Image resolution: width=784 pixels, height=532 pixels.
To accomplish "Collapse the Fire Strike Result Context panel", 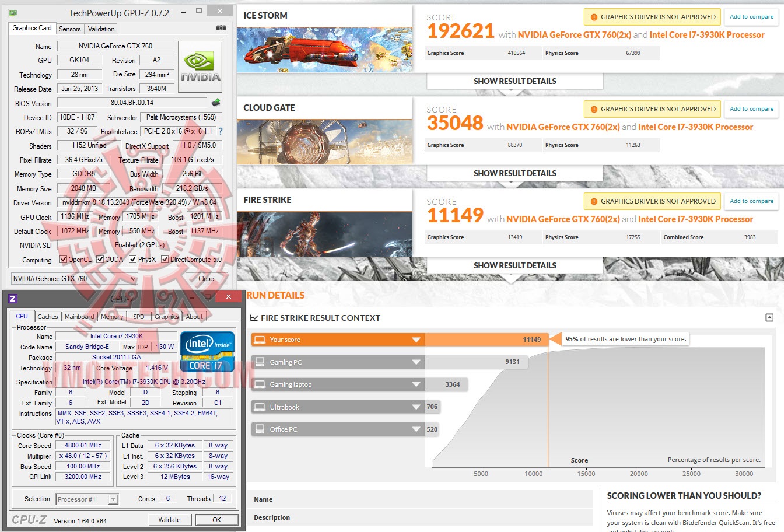I will (769, 317).
